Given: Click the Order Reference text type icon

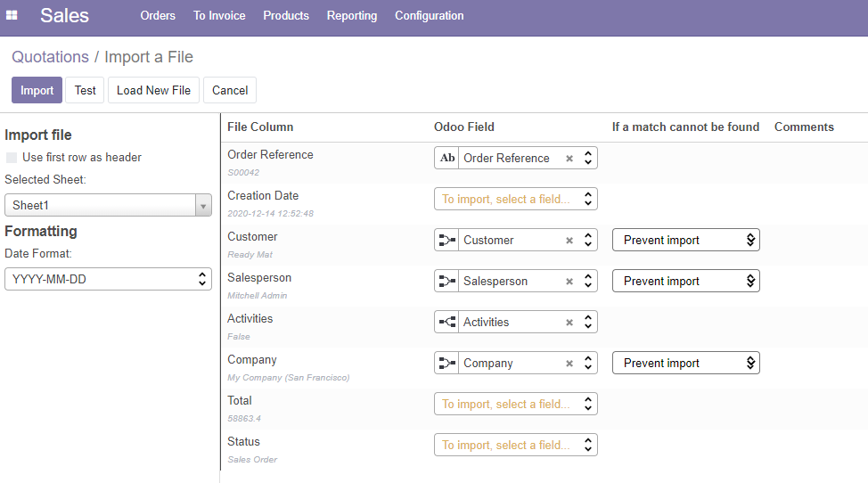Looking at the screenshot, I should (x=446, y=159).
